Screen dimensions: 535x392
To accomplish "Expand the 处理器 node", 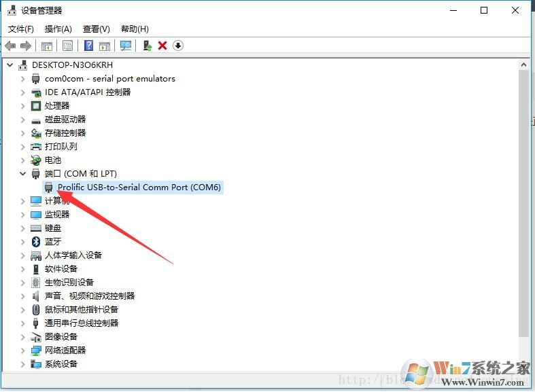I will 23,106.
